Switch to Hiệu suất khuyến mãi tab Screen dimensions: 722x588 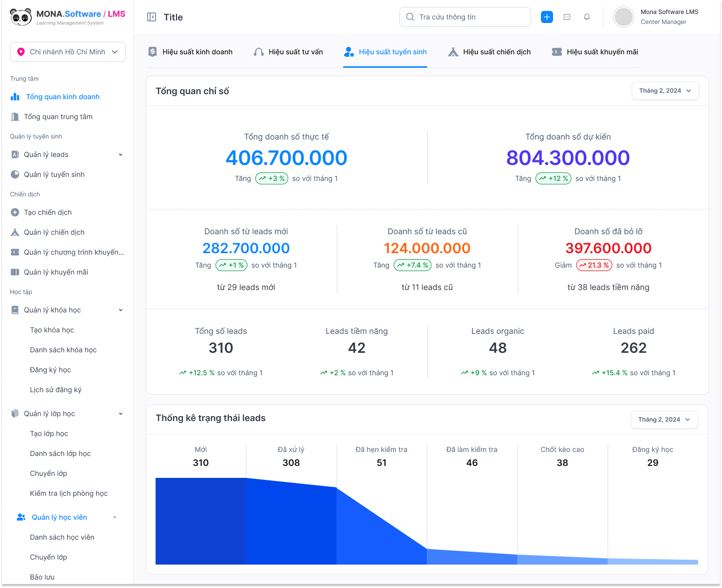[595, 52]
